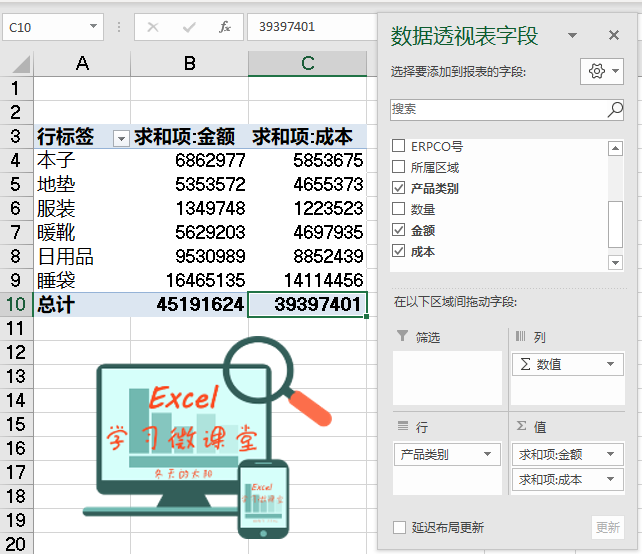The height and width of the screenshot is (554, 642).
Task: Check the 所属区域 field
Action: point(398,167)
